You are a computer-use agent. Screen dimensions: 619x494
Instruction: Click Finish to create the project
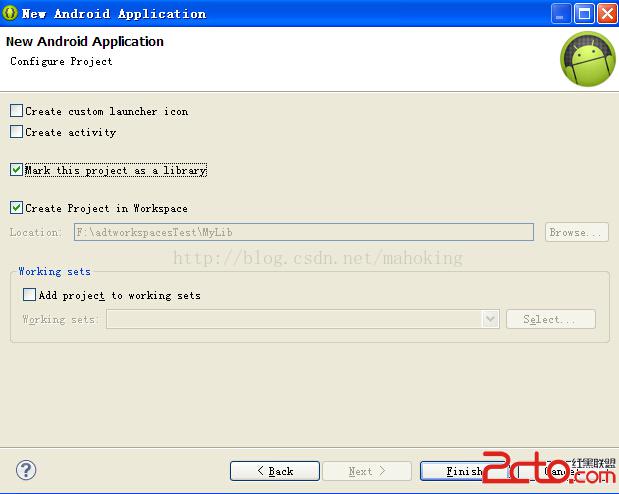pyautogui.click(x=464, y=471)
